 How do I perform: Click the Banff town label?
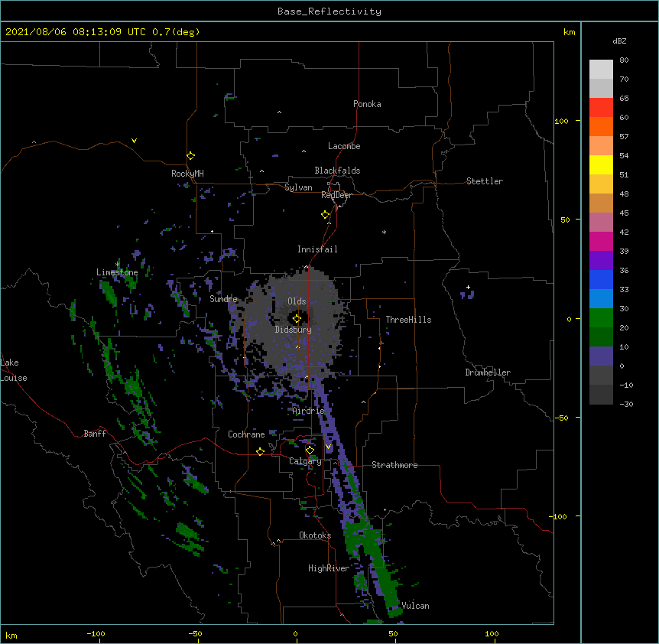(x=95, y=434)
